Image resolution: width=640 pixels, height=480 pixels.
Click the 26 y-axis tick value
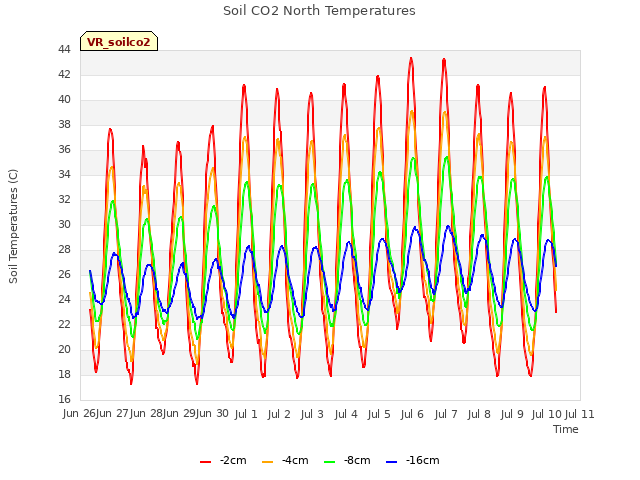tap(64, 274)
